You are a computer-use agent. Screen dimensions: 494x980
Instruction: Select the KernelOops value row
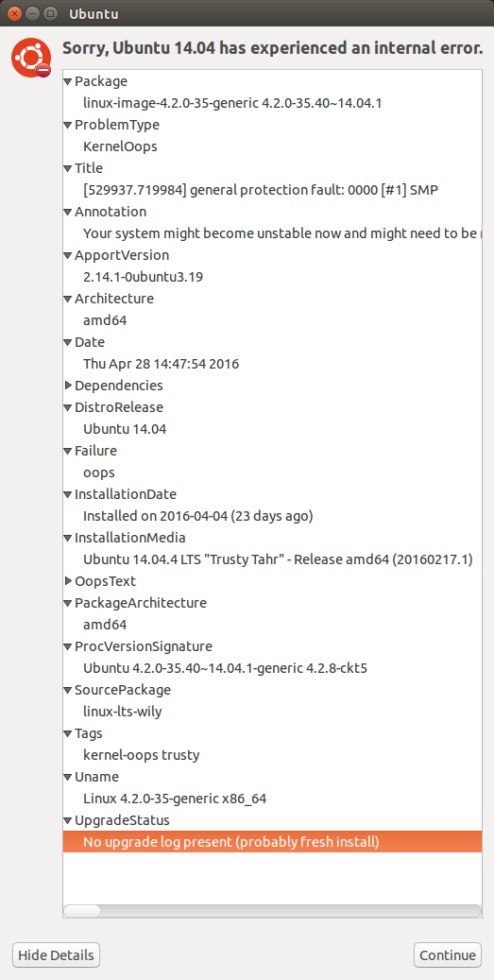[272, 146]
